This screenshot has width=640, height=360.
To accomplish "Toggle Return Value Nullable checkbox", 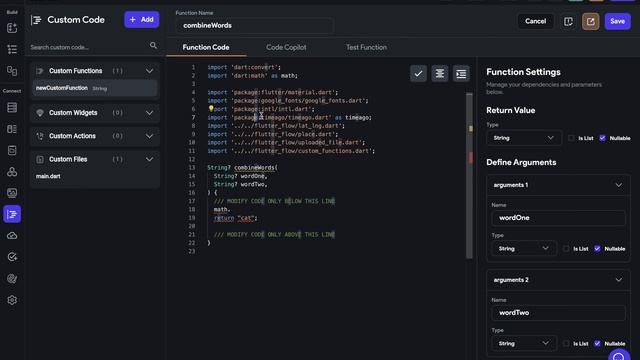I will (602, 138).
